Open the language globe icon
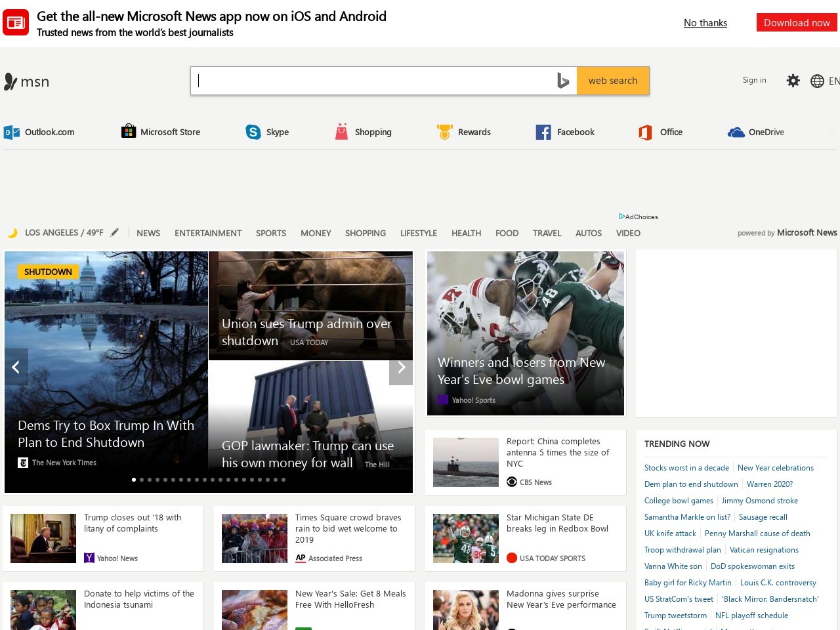This screenshot has width=840, height=630. pos(817,81)
